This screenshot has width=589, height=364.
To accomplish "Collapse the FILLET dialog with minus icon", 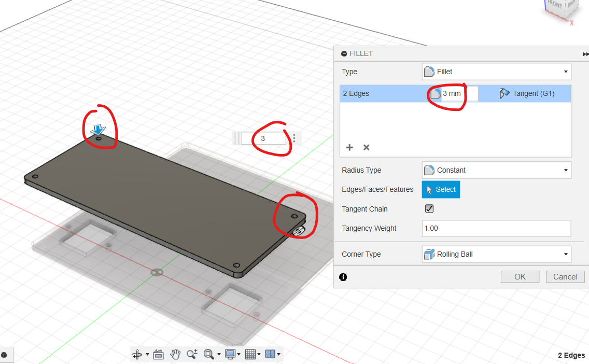I will (x=344, y=54).
